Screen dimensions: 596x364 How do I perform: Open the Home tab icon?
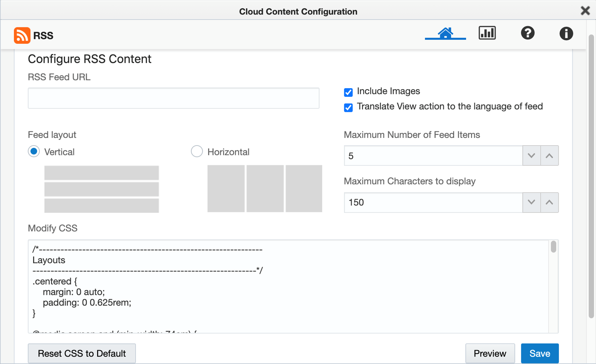point(445,33)
